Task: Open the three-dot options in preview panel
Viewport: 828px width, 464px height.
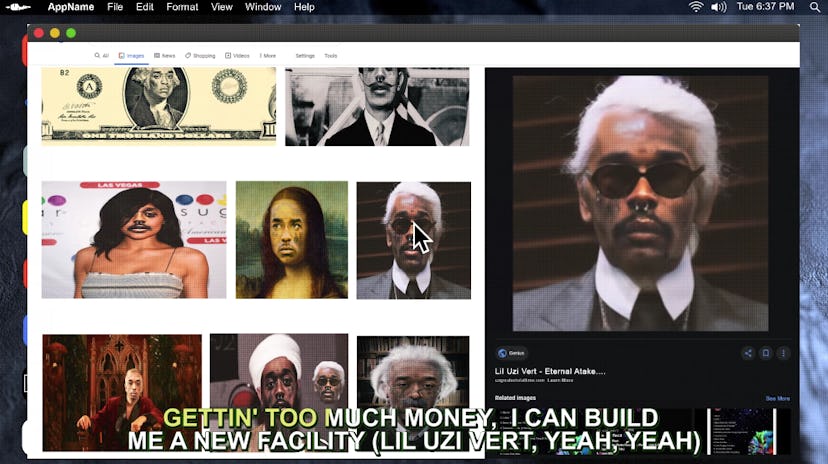Action: tap(783, 353)
